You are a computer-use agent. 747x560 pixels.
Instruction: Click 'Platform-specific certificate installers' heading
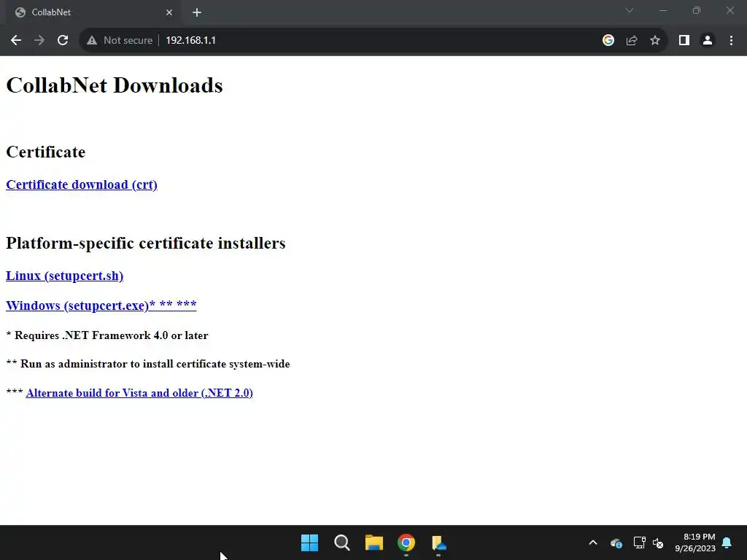click(x=146, y=244)
